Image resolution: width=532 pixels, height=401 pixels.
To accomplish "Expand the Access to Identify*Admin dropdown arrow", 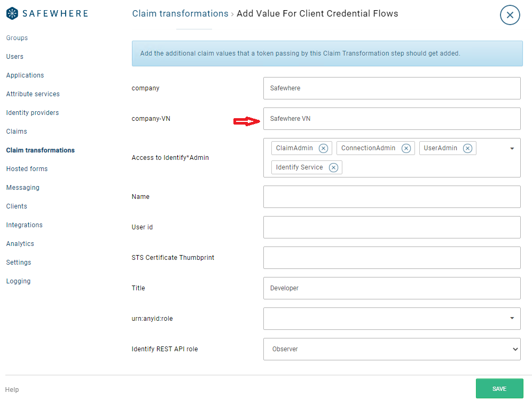I will click(512, 149).
